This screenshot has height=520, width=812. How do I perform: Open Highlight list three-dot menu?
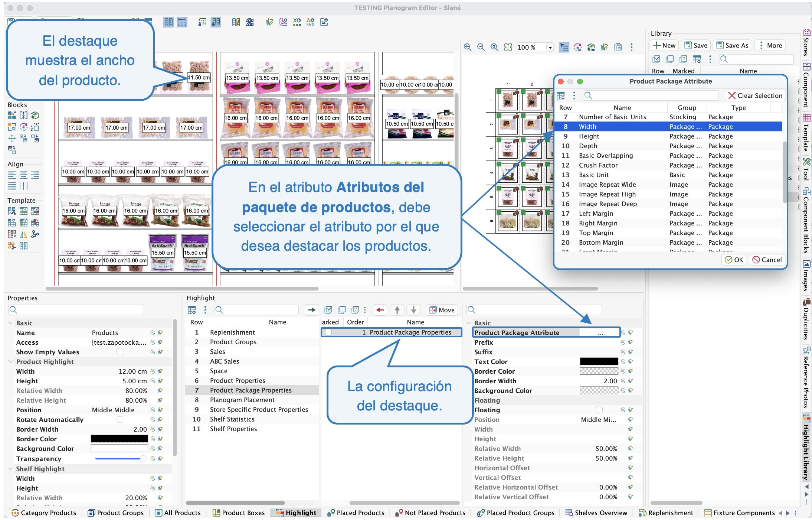[x=205, y=310]
